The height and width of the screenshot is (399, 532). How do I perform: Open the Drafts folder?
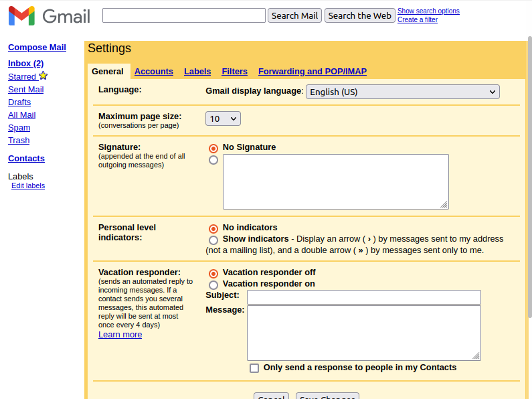click(x=19, y=102)
